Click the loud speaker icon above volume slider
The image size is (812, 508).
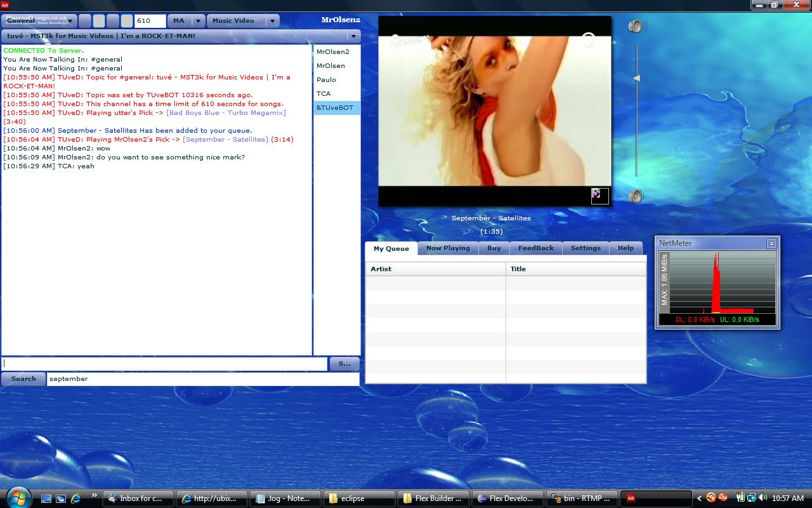(635, 26)
